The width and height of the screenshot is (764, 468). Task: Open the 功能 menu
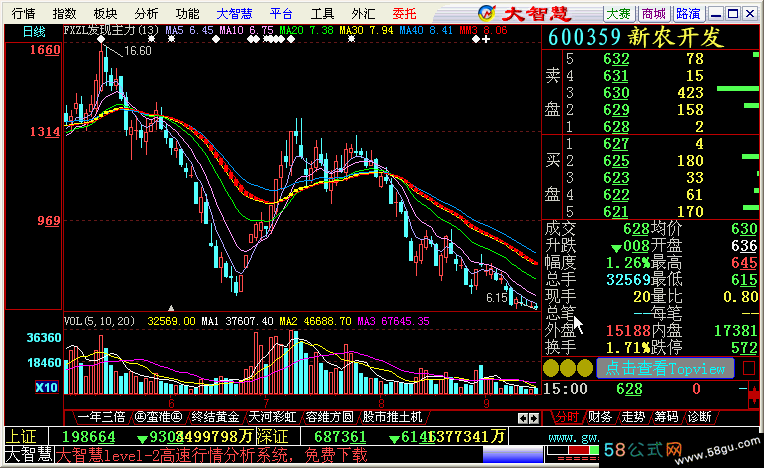coord(187,14)
